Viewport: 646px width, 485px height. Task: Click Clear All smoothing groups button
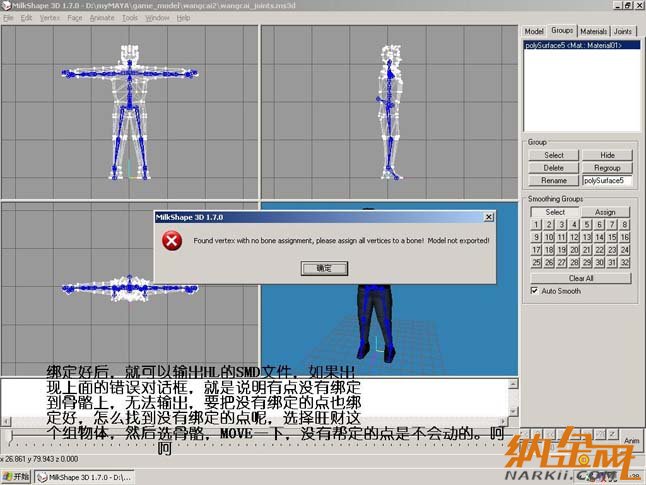581,278
